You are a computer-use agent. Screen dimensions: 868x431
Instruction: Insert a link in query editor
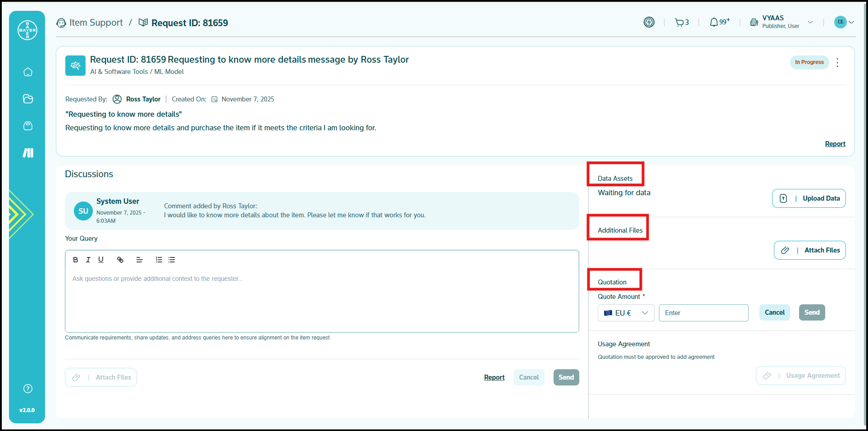tap(120, 260)
